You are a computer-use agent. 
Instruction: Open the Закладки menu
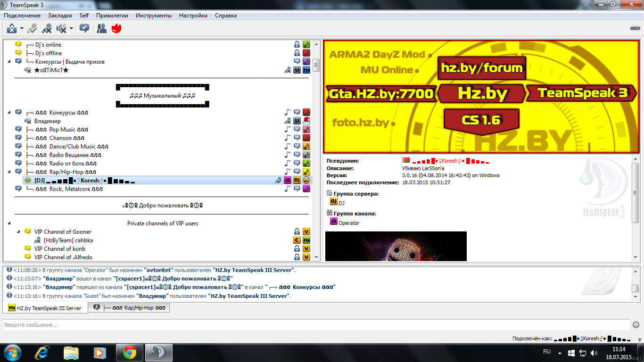pos(60,16)
